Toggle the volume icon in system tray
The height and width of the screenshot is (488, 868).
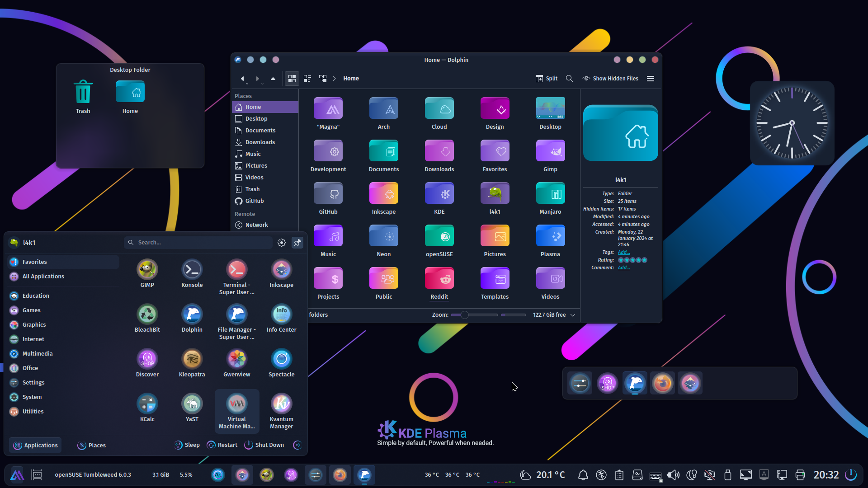(673, 475)
